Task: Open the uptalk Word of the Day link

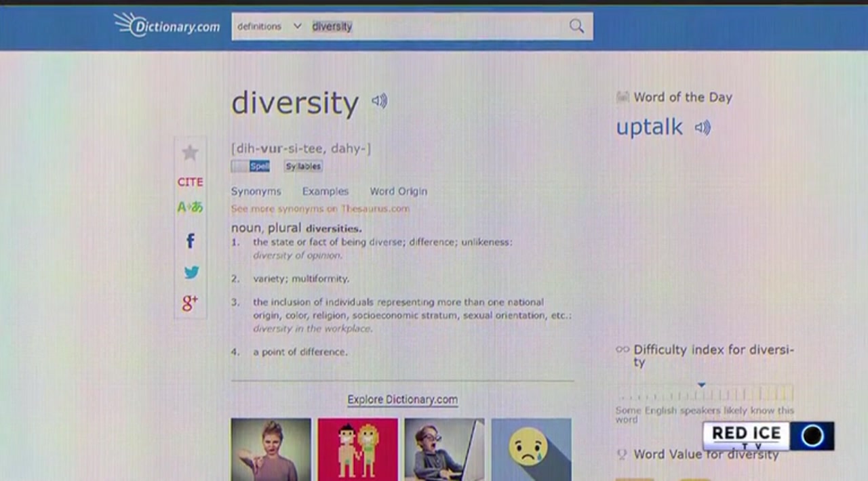Action: (649, 127)
